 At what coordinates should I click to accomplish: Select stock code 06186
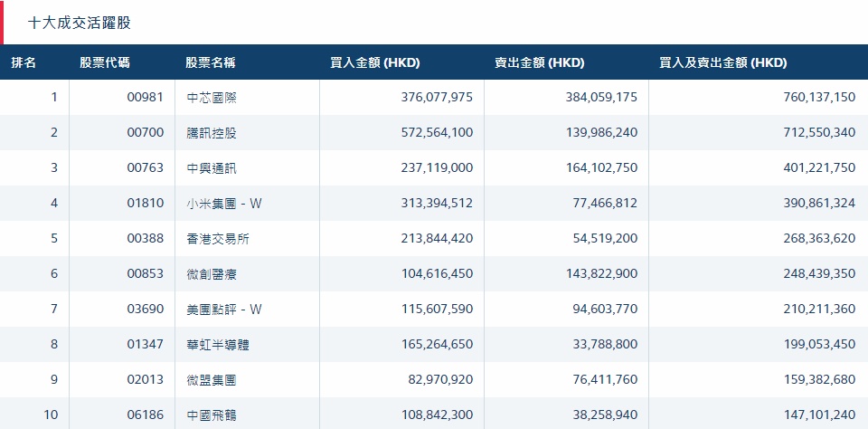(x=146, y=415)
